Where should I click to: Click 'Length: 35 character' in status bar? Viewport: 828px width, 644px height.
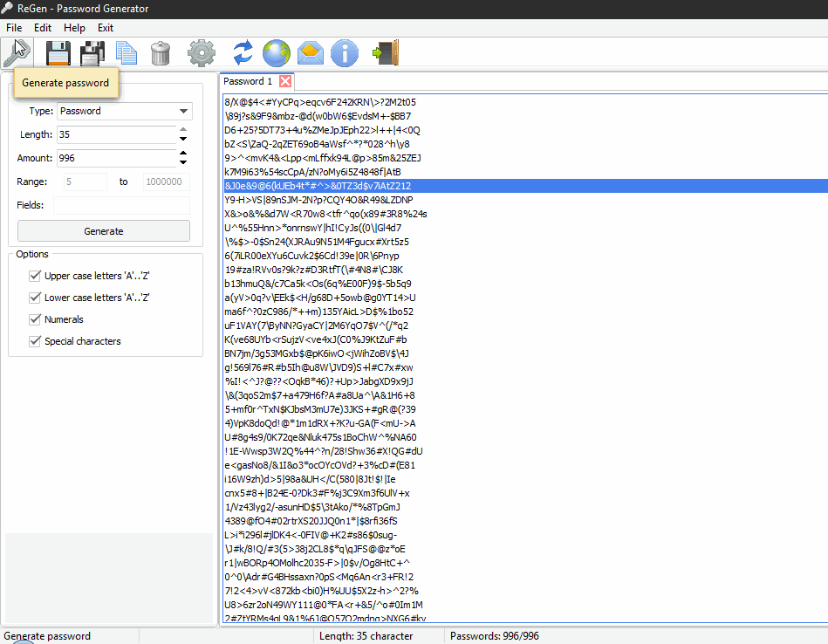point(366,636)
